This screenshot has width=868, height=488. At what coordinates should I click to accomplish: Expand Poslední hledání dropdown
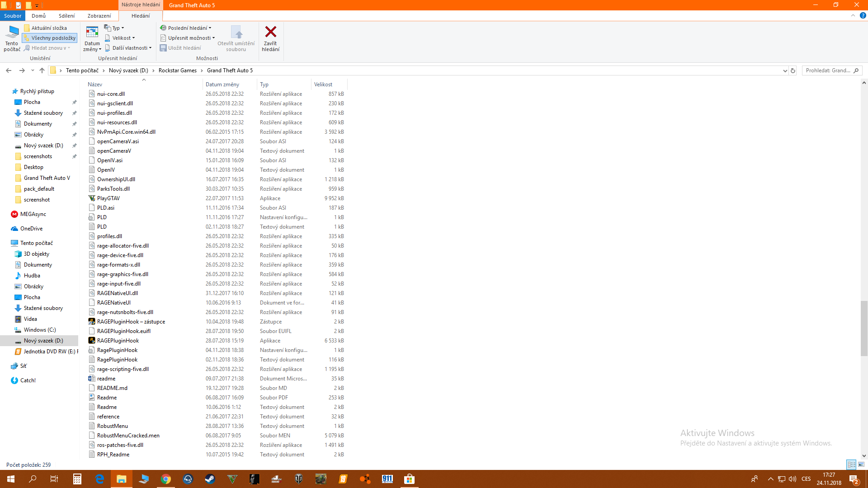[x=186, y=28]
